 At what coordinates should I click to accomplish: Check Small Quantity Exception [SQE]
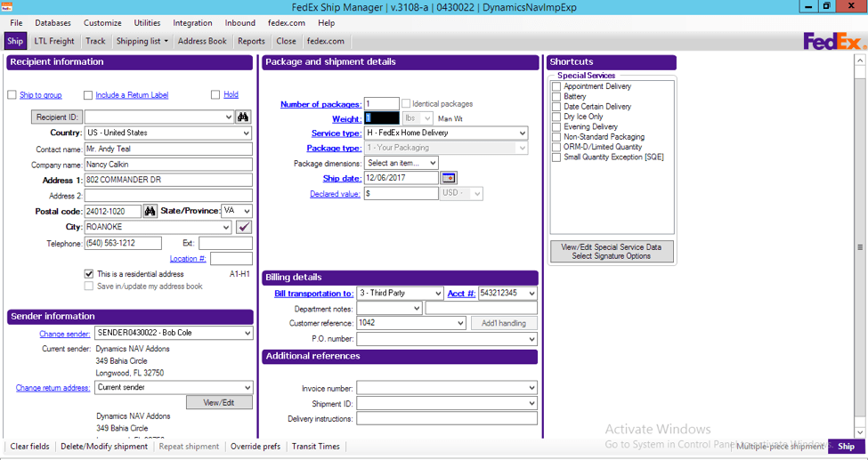click(x=557, y=157)
